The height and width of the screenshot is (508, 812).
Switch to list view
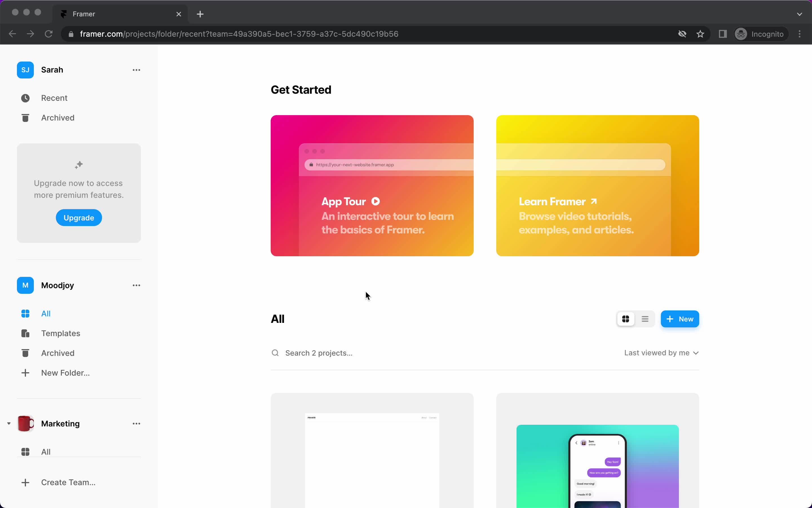(x=645, y=319)
